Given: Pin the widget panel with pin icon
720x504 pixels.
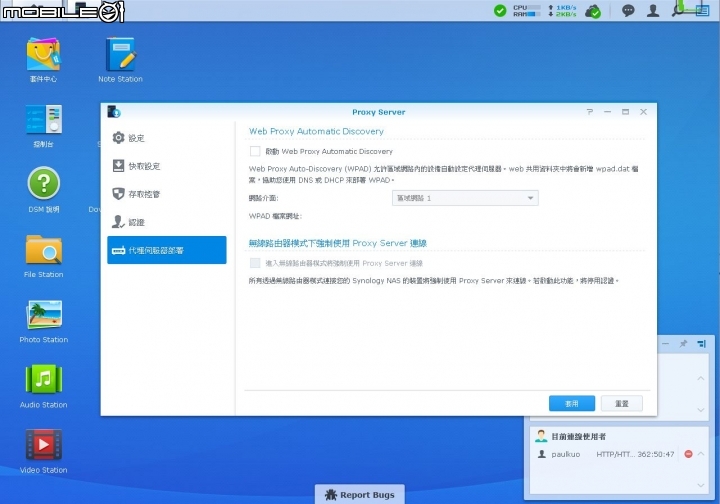Looking at the screenshot, I should (x=683, y=343).
